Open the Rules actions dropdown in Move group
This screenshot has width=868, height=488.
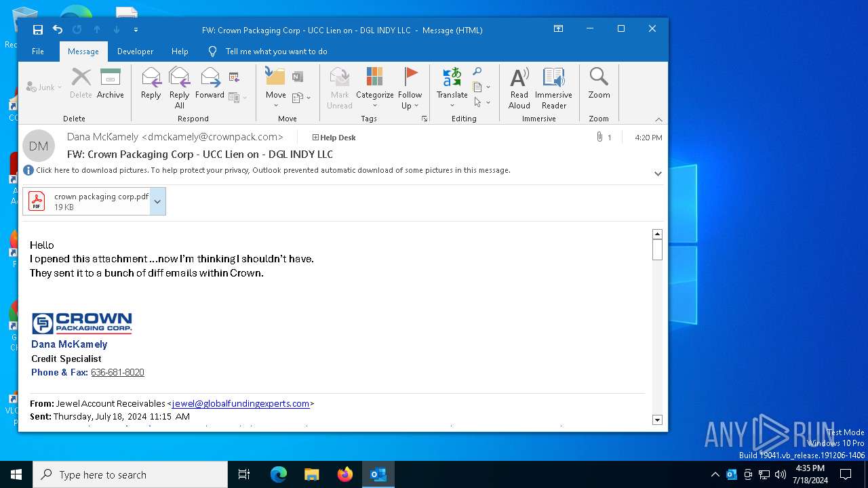point(301,98)
